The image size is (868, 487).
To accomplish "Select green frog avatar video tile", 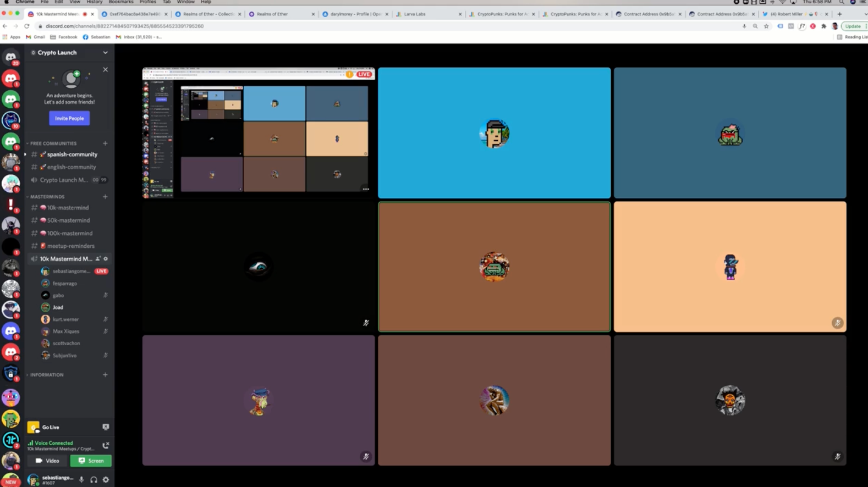I will tap(730, 132).
